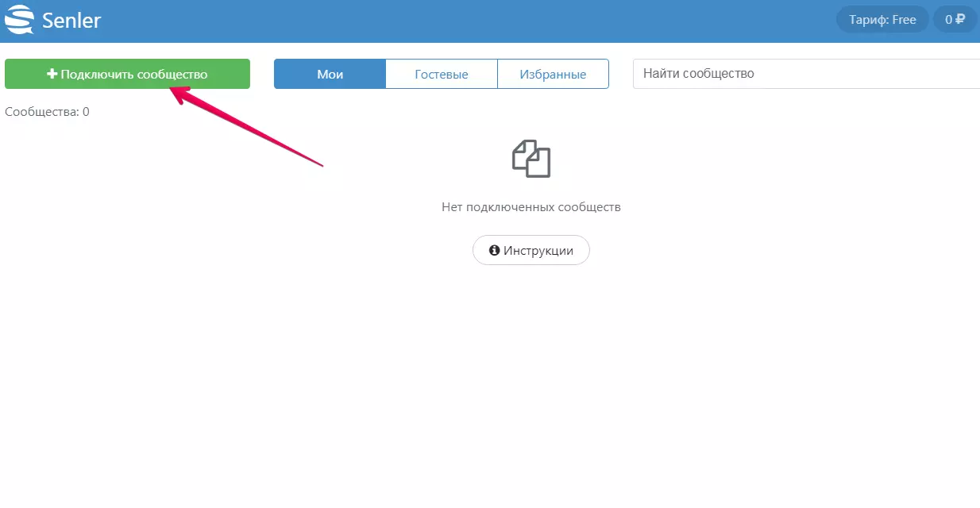This screenshot has height=508, width=980.
Task: Click the word сообщество on the green button
Action: click(x=172, y=74)
